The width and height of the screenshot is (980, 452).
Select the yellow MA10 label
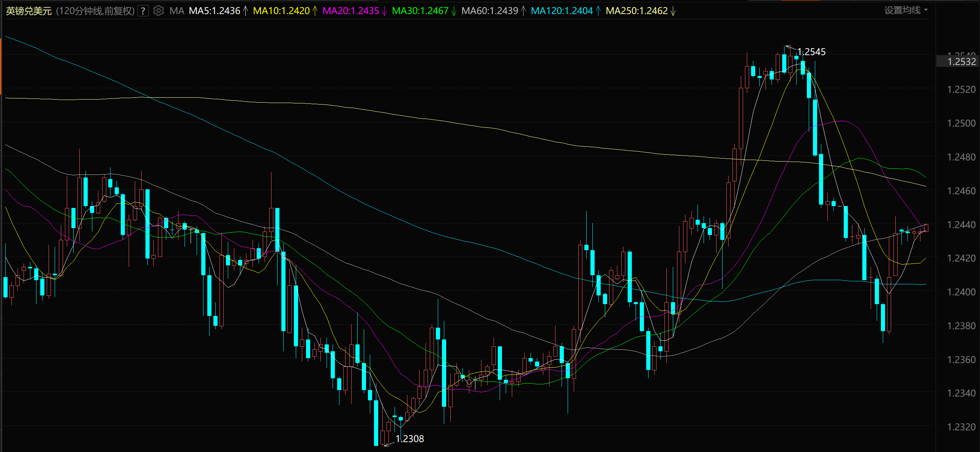(281, 11)
